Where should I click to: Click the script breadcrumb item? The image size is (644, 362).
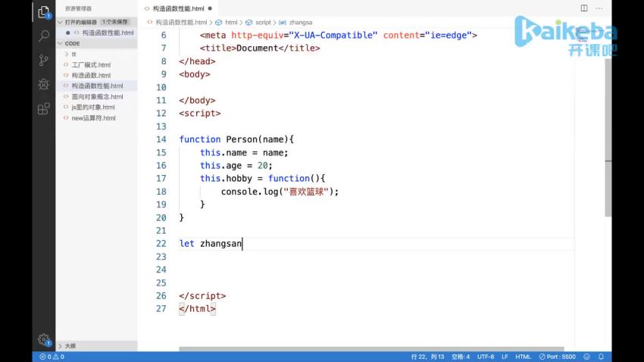click(x=263, y=22)
